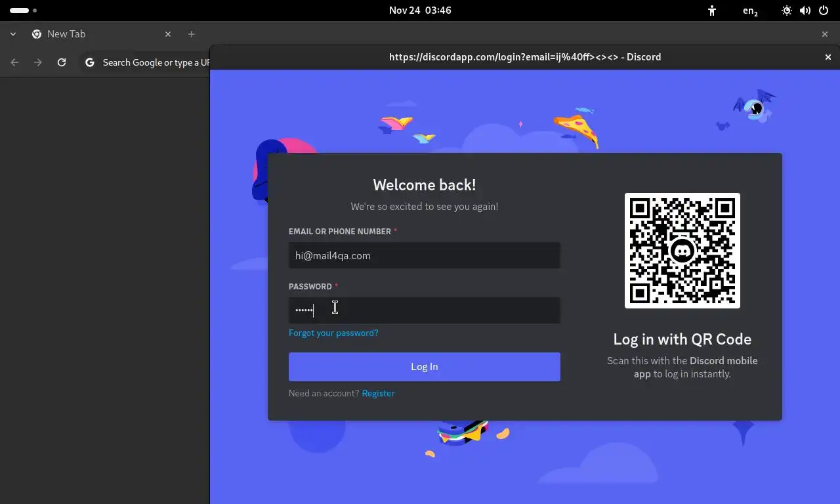Focus the email or phone number field
Image resolution: width=840 pixels, height=504 pixels.
click(424, 255)
